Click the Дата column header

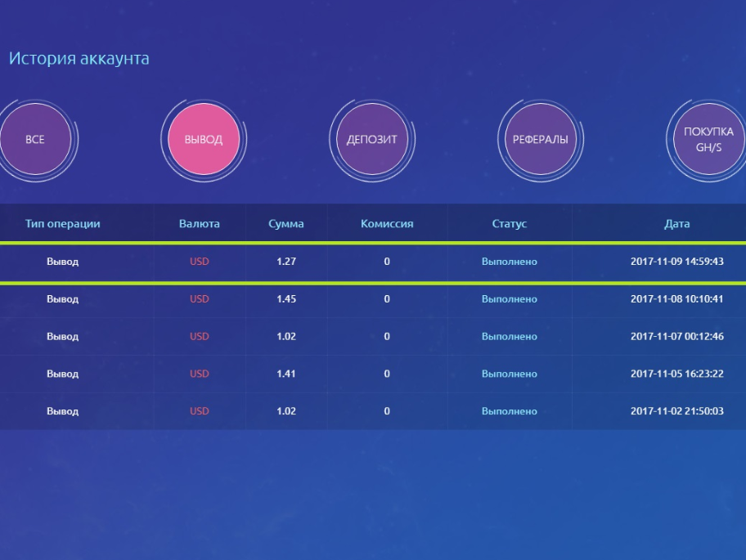pyautogui.click(x=677, y=223)
